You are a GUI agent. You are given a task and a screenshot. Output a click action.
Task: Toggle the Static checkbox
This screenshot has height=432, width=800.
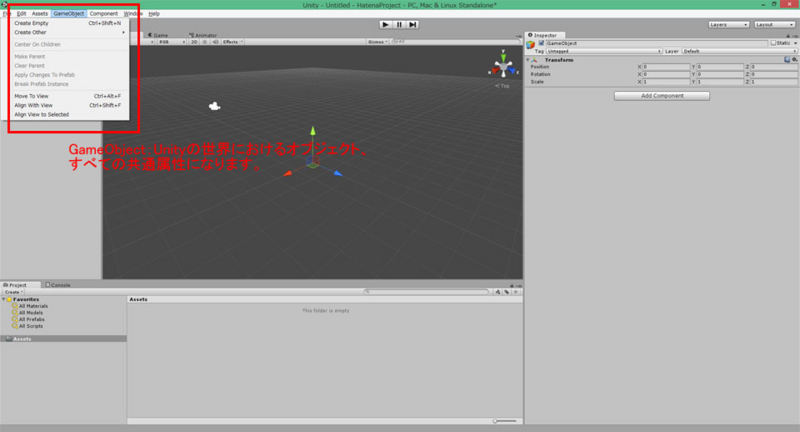(x=773, y=43)
